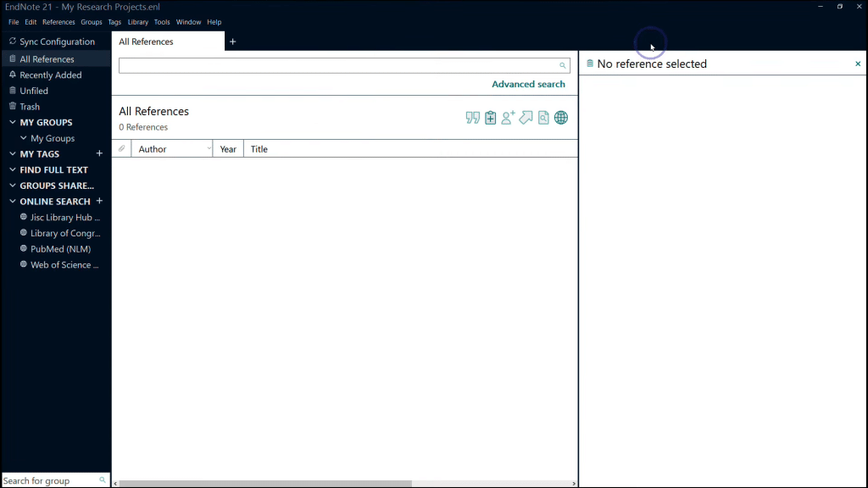Image resolution: width=868 pixels, height=488 pixels.
Task: Collapse the MY GROUPS section
Action: pyautogui.click(x=13, y=122)
